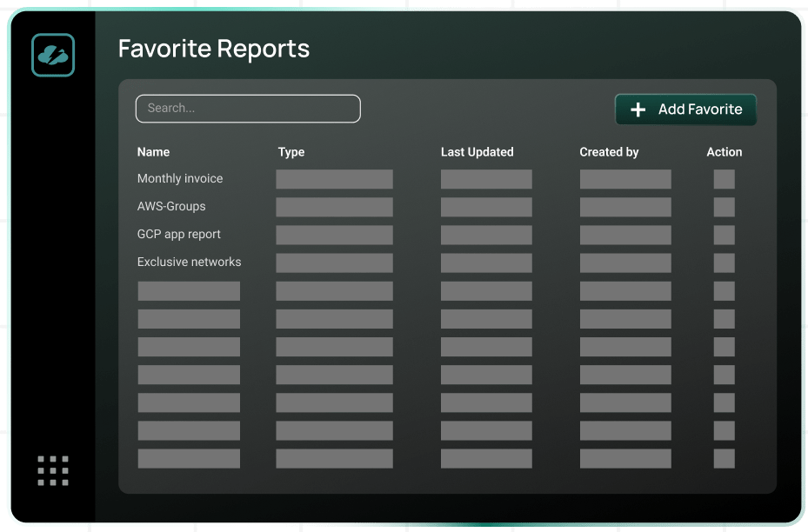Sort table by Type column header
Image resolution: width=808 pixels, height=532 pixels.
[x=291, y=152]
